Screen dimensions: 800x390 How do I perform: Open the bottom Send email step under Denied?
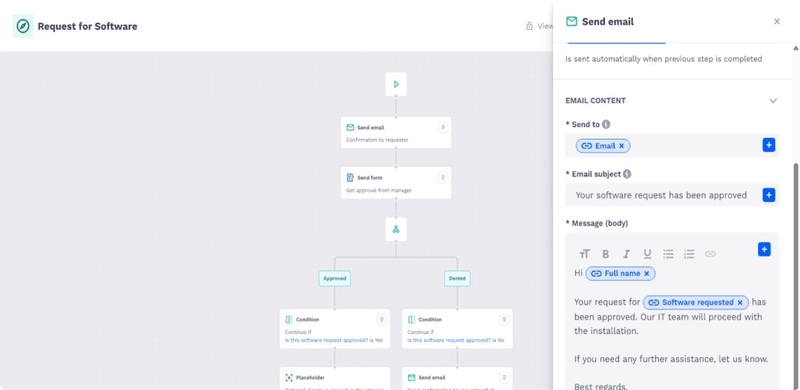457,378
